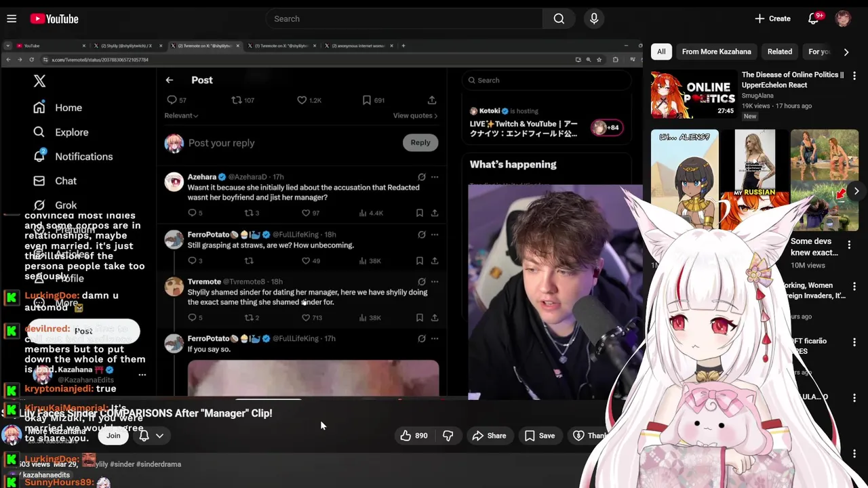
Task: Open the account avatar menu
Action: [x=843, y=19]
